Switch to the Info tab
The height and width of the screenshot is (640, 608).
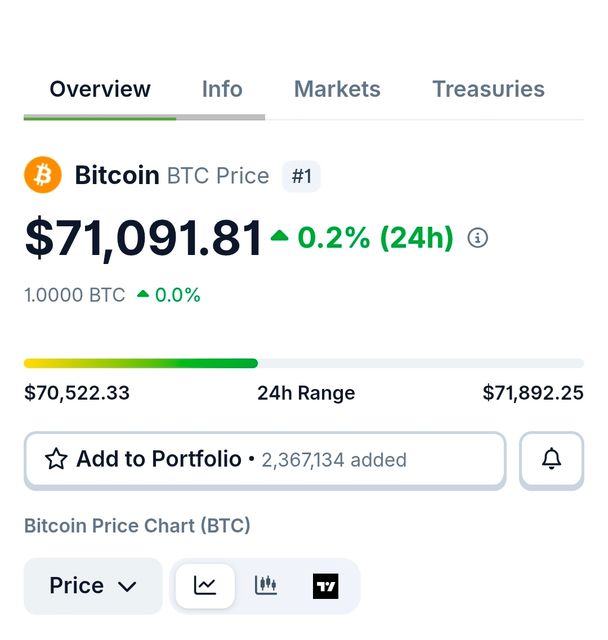click(222, 89)
